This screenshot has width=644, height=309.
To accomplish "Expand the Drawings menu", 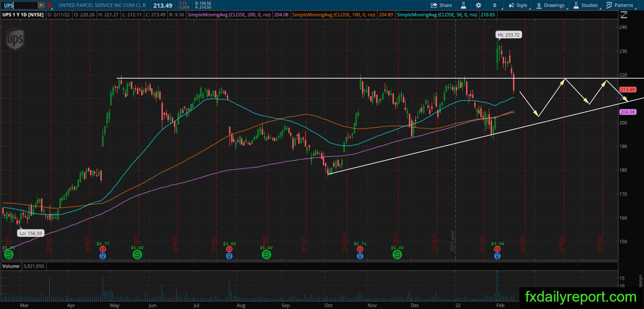I will click(x=551, y=5).
